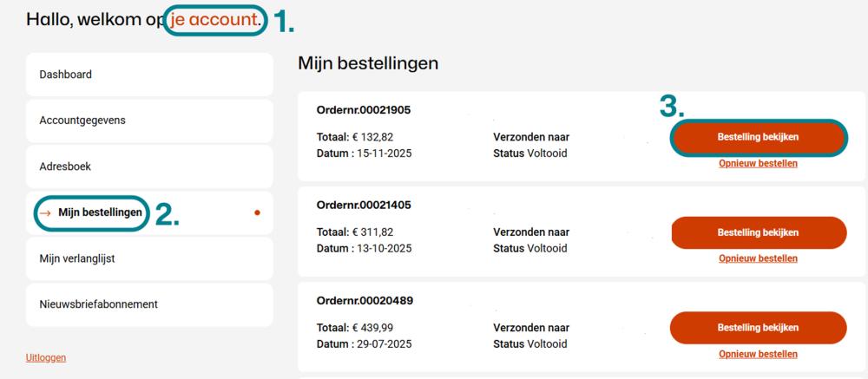
Task: Click the orange "je account" heading text
Action: (214, 19)
